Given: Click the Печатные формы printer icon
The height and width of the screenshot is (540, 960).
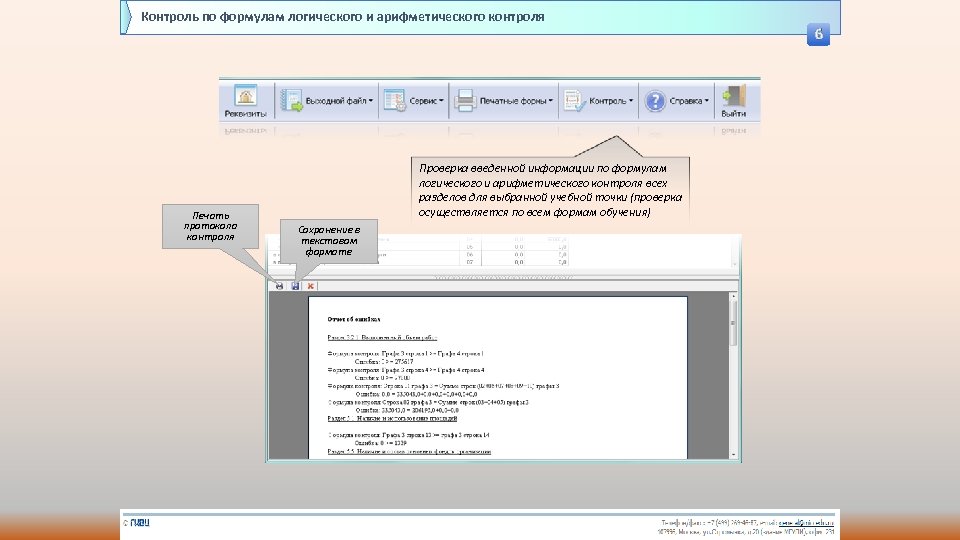Looking at the screenshot, I should [x=465, y=100].
